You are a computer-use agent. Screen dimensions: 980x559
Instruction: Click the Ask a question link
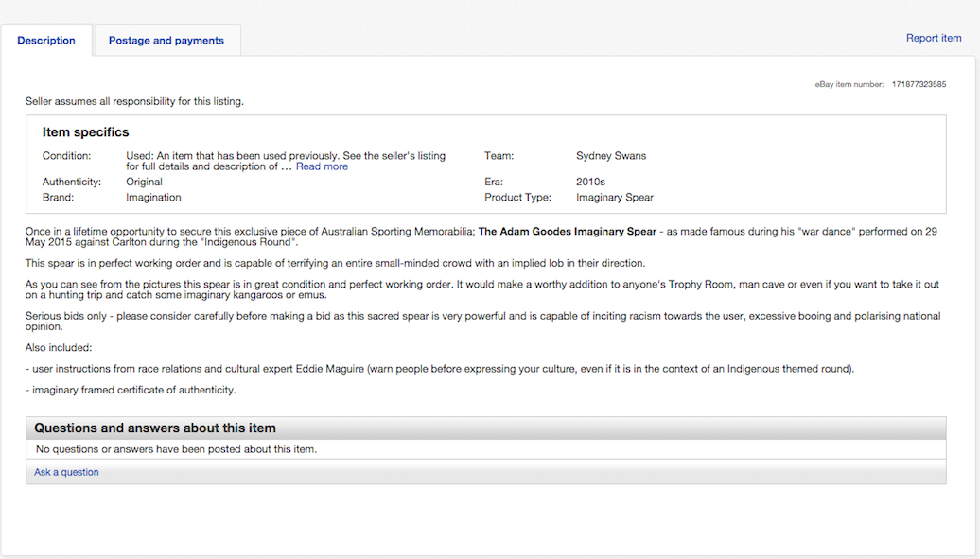[x=66, y=472]
